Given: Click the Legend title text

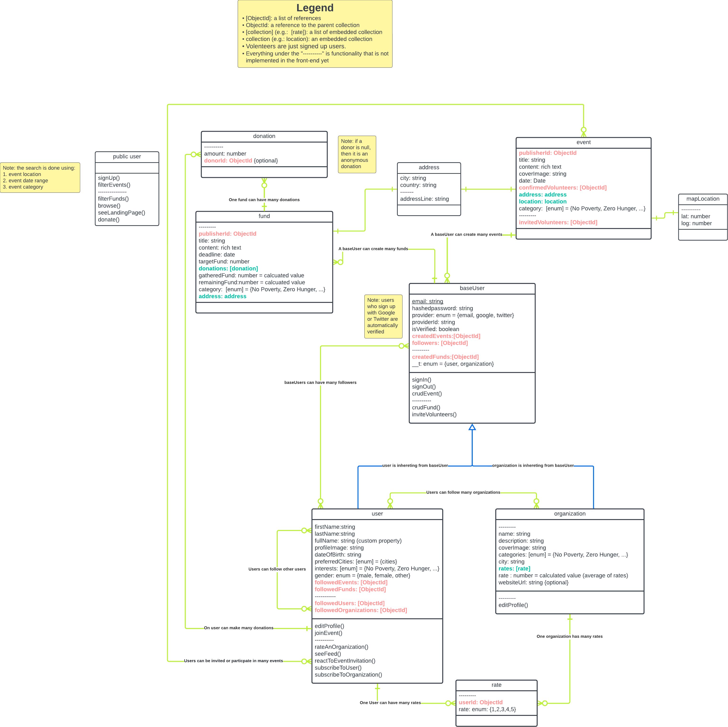Looking at the screenshot, I should pos(315,8).
